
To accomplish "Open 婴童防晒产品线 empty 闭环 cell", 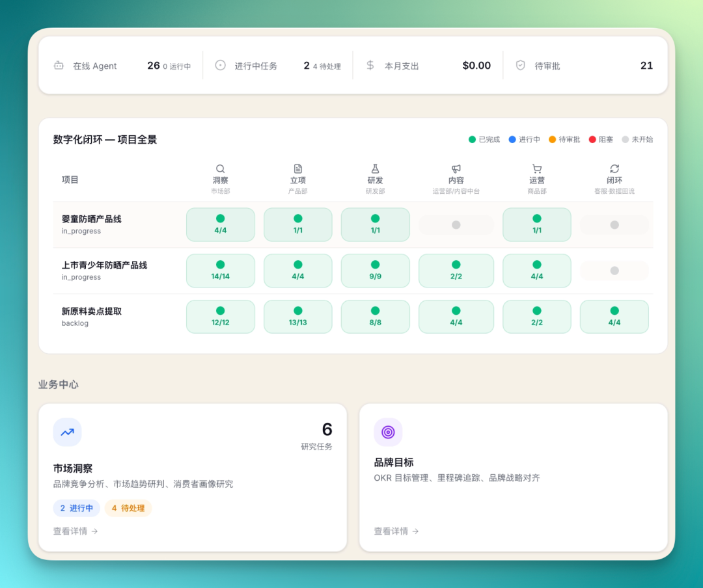I will (614, 224).
